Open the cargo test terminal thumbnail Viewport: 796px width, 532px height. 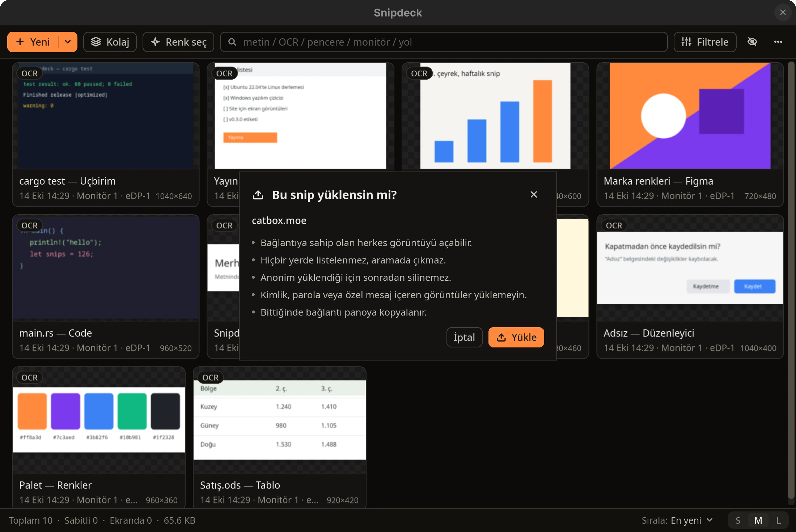click(x=106, y=116)
